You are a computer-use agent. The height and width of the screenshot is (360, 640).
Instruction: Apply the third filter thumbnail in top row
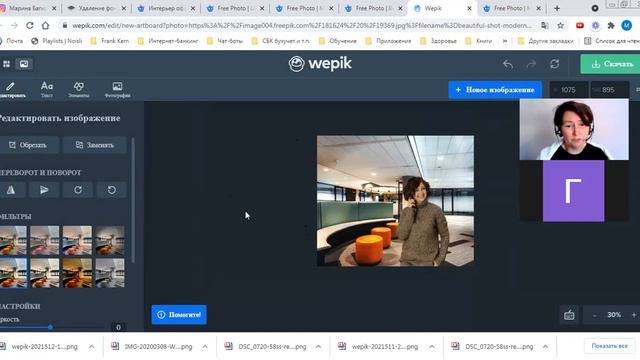(x=78, y=240)
